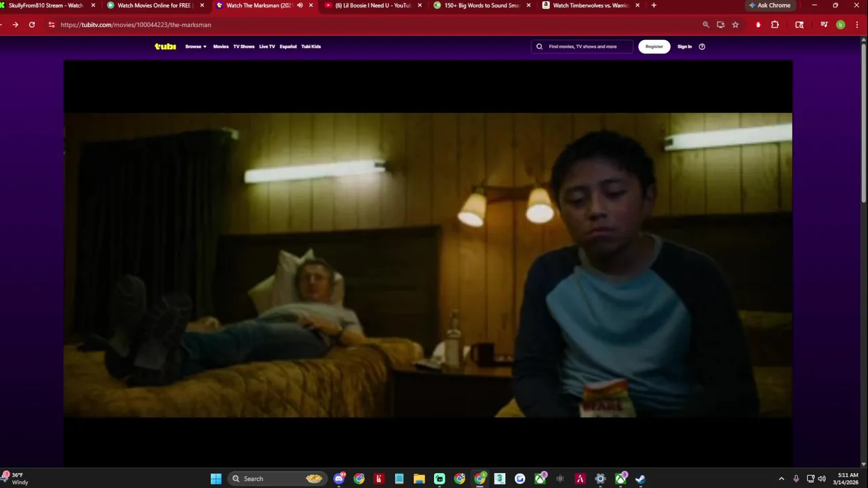Mute the Marksman tab audio icon
The image size is (868, 488).
pos(300,5)
